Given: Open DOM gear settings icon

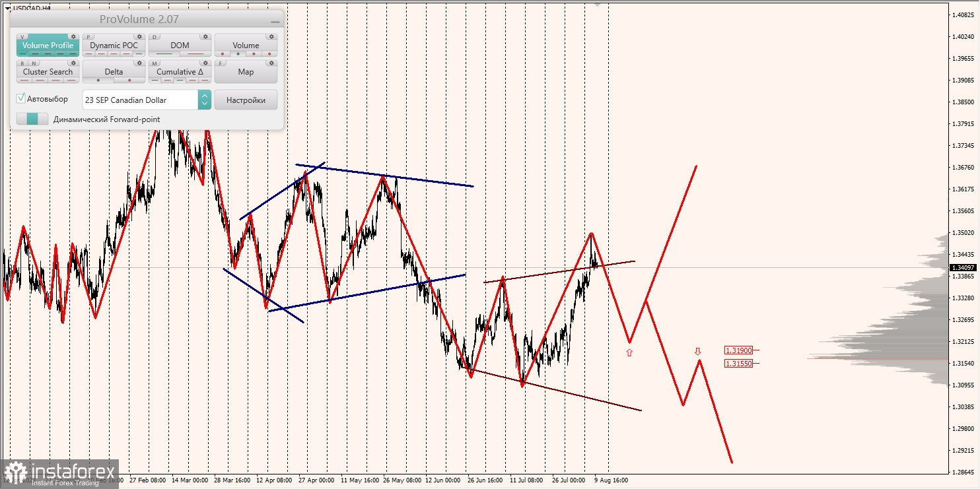Looking at the screenshot, I should [x=205, y=36].
